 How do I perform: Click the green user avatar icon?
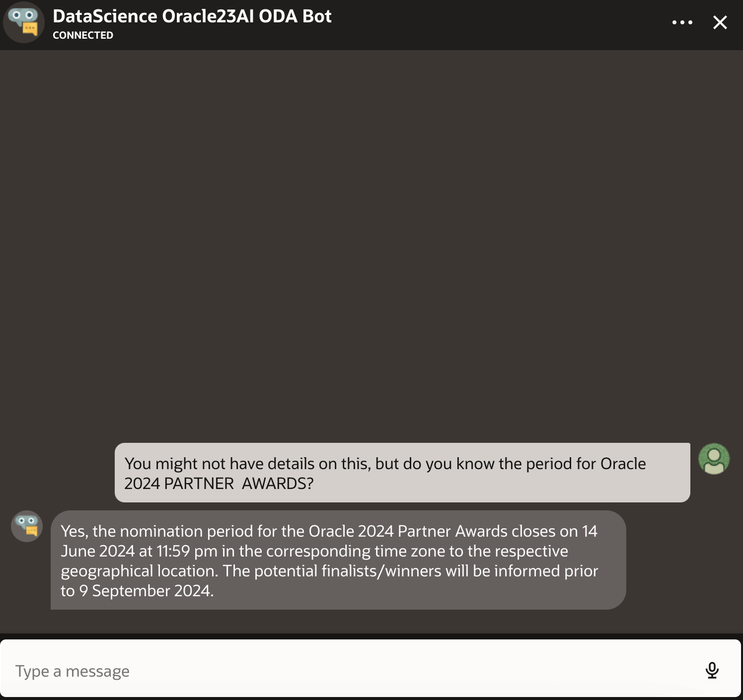(x=714, y=459)
